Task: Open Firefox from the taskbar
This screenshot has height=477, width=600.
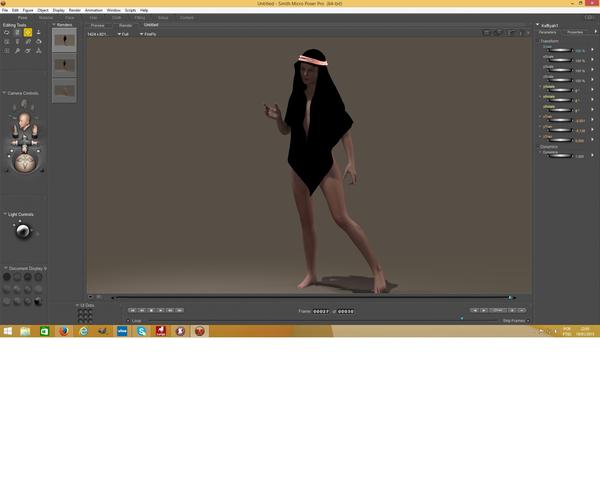Action: click(64, 331)
